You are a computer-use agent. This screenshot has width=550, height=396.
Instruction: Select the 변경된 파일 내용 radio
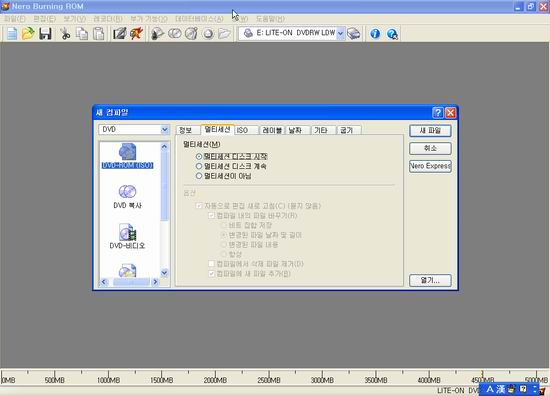[224, 244]
